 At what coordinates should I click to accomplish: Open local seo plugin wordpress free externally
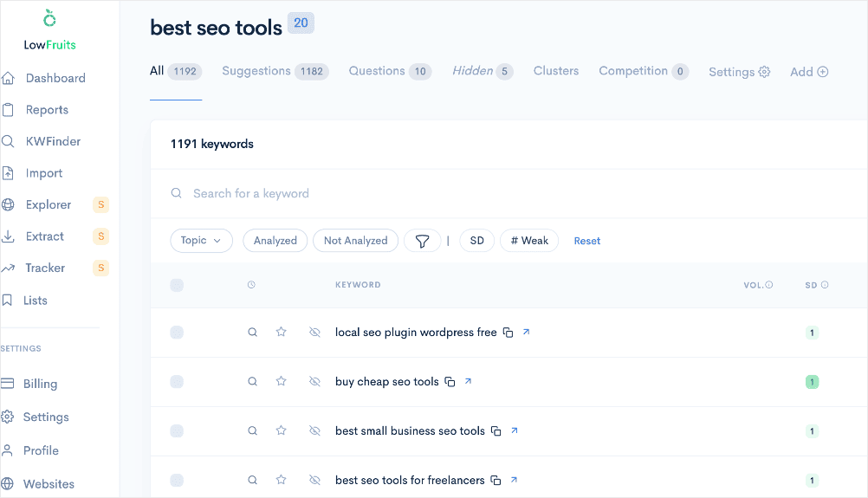(527, 332)
